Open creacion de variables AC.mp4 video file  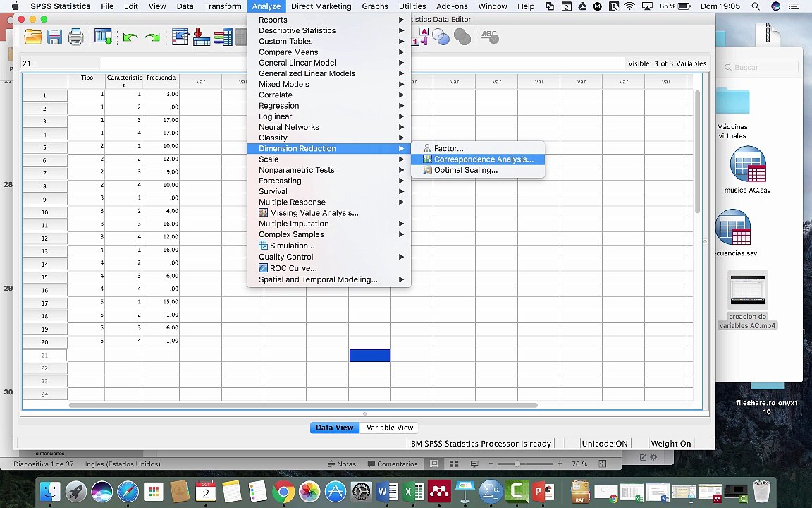point(747,290)
